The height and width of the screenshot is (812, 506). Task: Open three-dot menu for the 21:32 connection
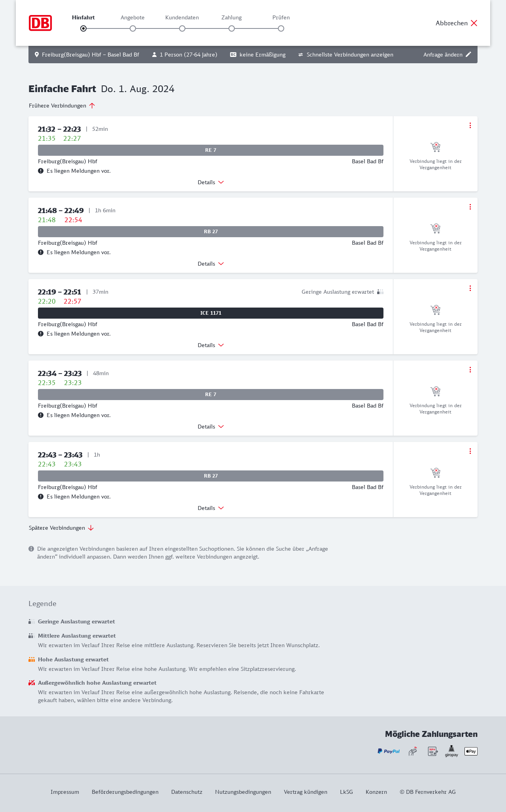point(470,125)
